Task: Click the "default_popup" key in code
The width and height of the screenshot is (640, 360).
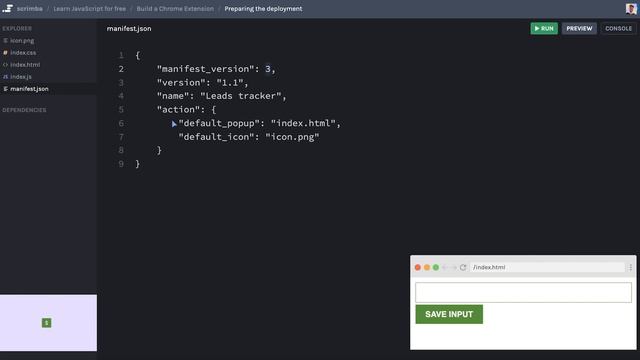Action: [x=219, y=123]
